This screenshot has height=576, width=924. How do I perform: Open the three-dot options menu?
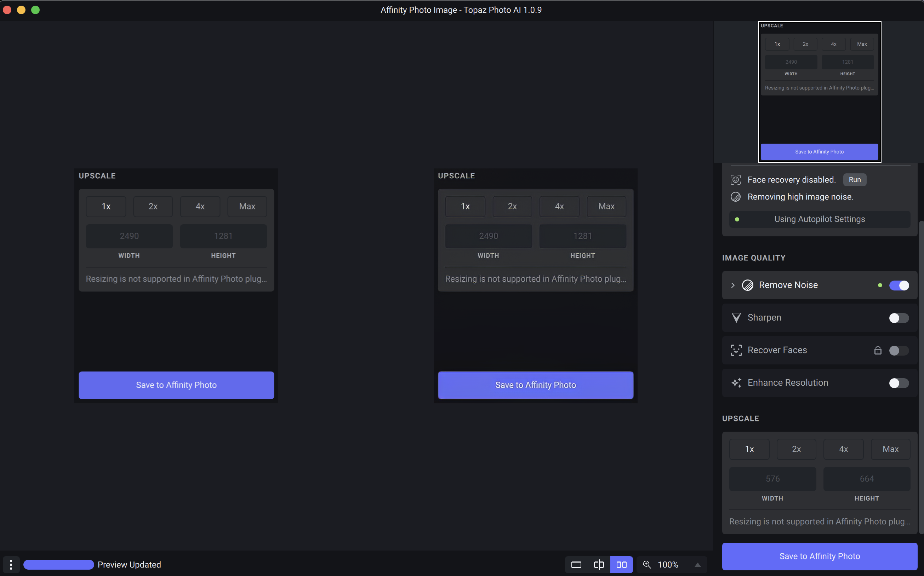click(x=11, y=564)
